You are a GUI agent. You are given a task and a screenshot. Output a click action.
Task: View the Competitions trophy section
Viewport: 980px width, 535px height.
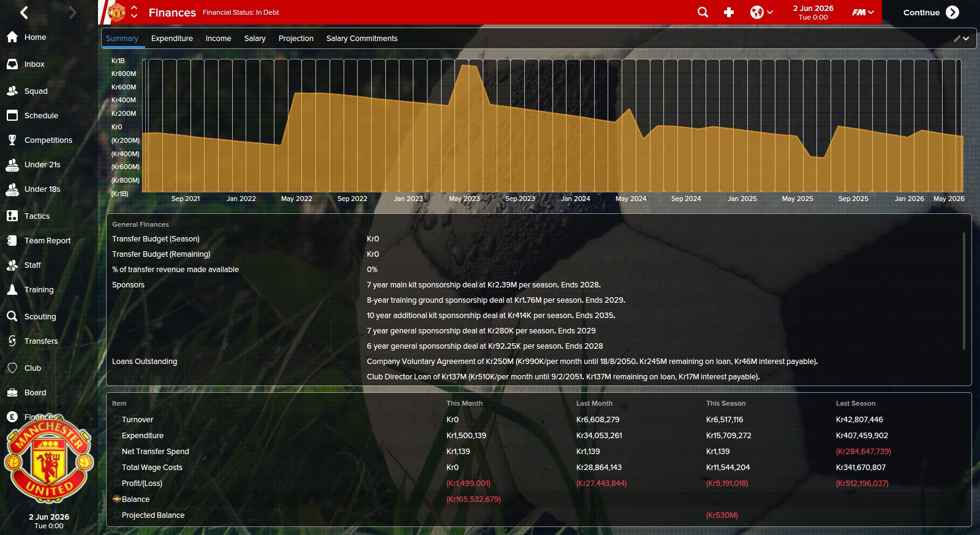tap(49, 140)
